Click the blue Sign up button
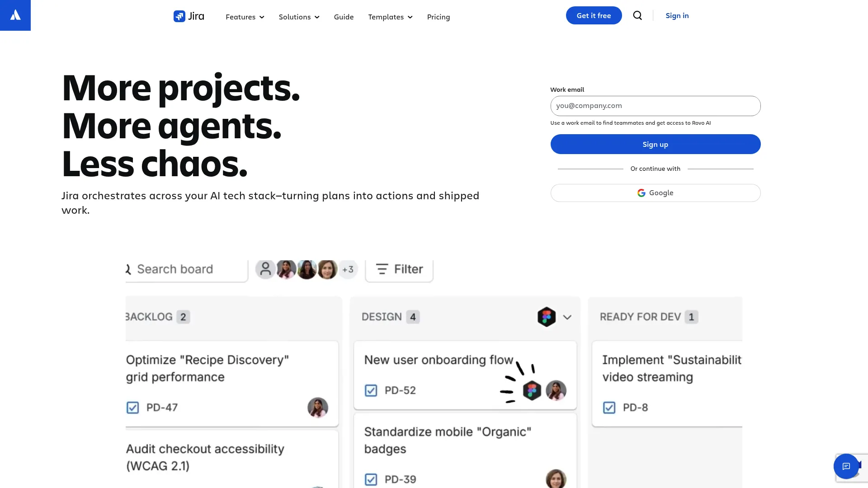This screenshot has height=488, width=868. tap(656, 144)
